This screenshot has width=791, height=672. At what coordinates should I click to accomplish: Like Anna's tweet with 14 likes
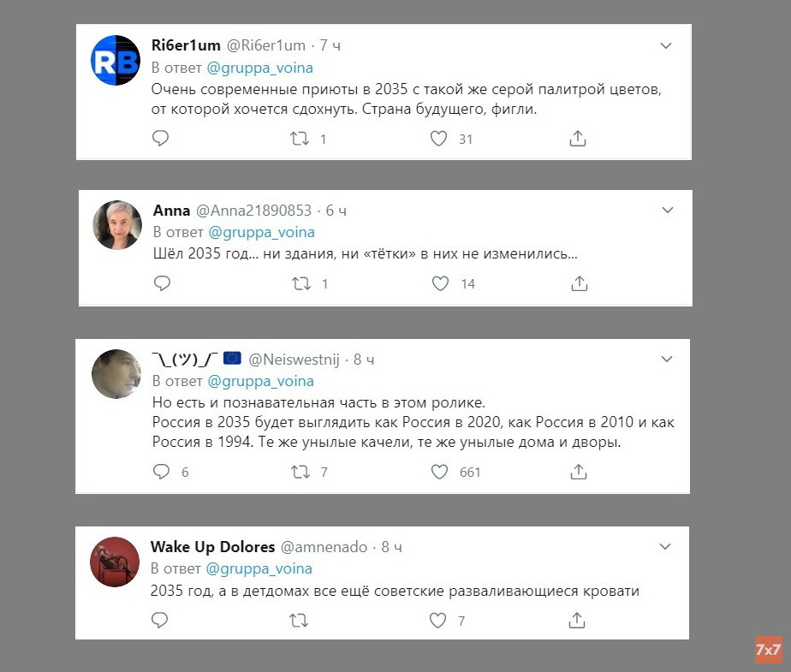tap(440, 283)
